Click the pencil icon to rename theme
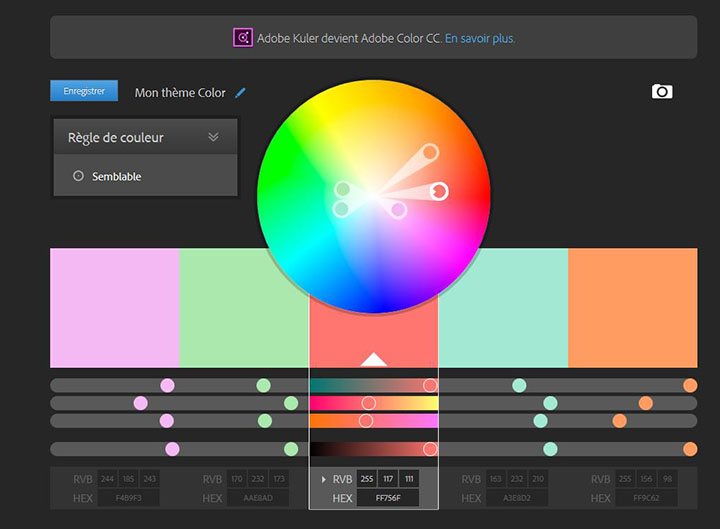720x529 pixels. click(240, 93)
